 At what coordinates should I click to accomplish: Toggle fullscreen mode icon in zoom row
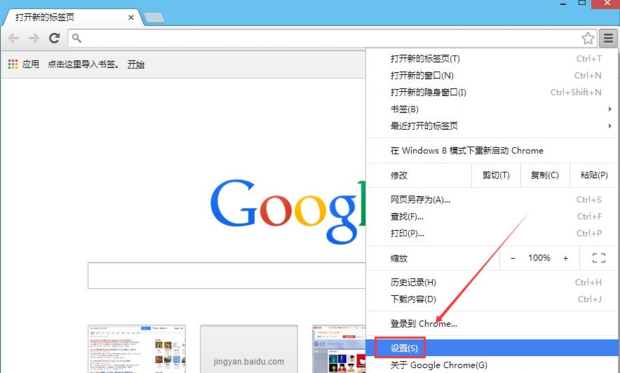tap(599, 258)
